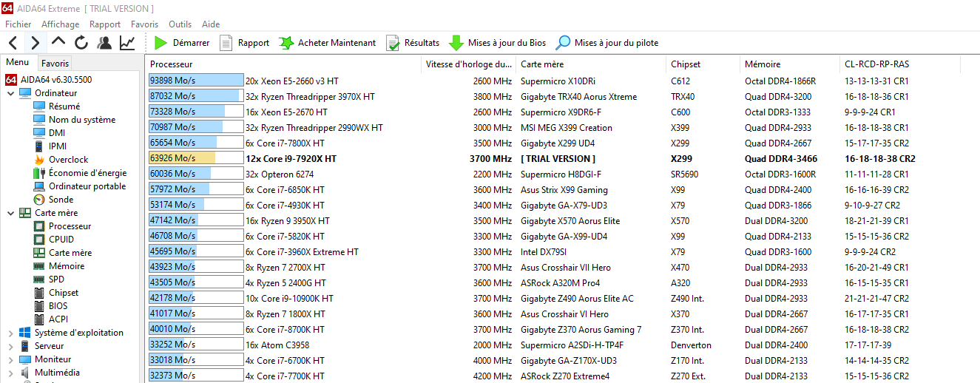Select Résumé in the tree
Screen dimensions: 980x383
click(64, 106)
